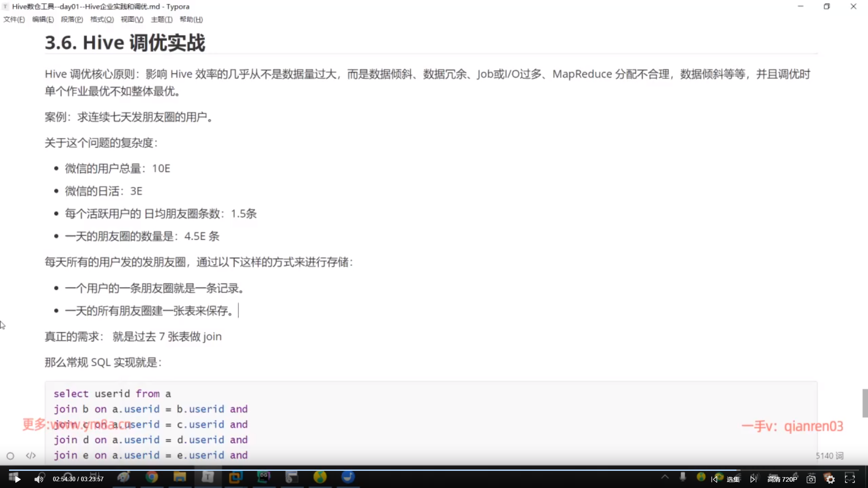Seek on the video progress bar
This screenshot has width=868, height=488.
coord(434,470)
